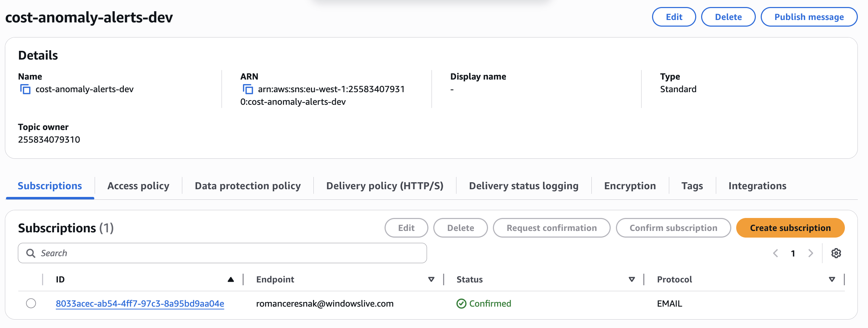Edit the topic using top Edit button

click(674, 17)
